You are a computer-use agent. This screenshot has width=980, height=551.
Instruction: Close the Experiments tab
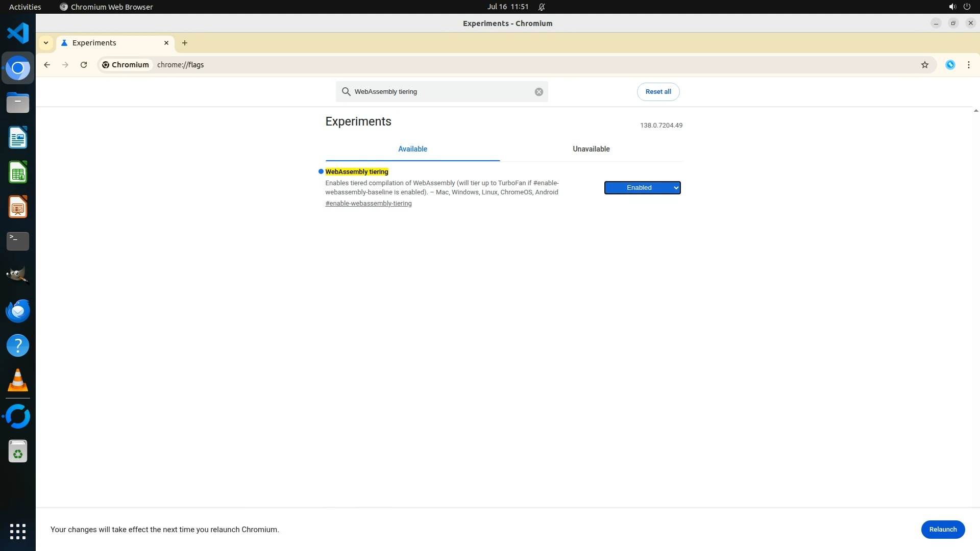click(166, 43)
